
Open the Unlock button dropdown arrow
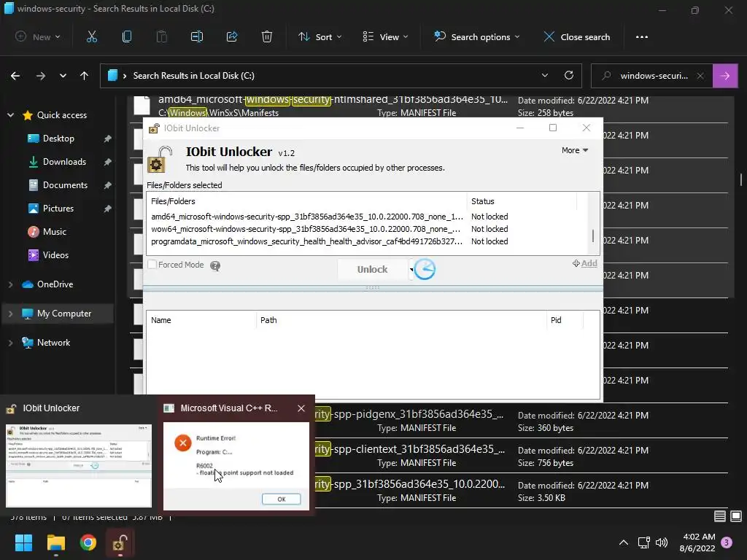pyautogui.click(x=411, y=270)
